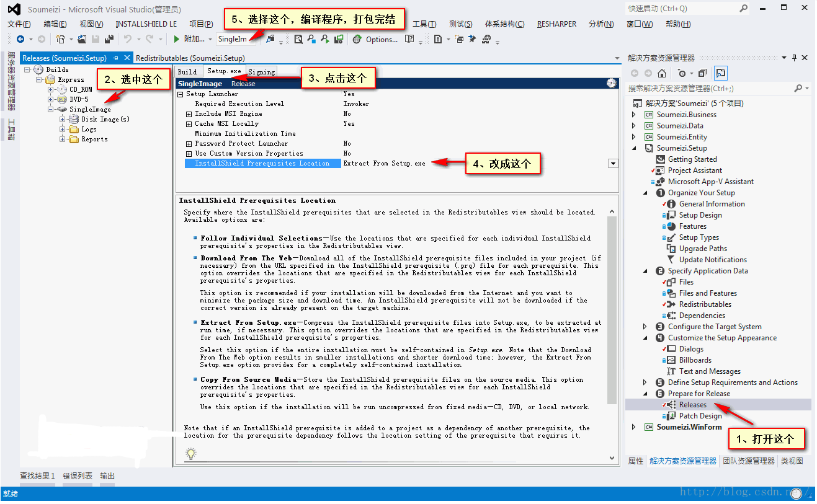The width and height of the screenshot is (817, 504).
Task: Select the Reports tree node
Action: pyautogui.click(x=94, y=139)
